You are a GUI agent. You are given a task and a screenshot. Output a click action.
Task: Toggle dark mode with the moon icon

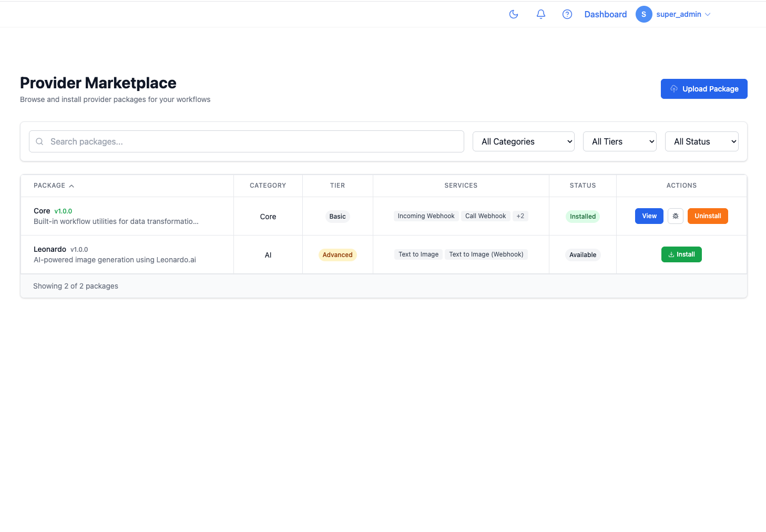514,14
